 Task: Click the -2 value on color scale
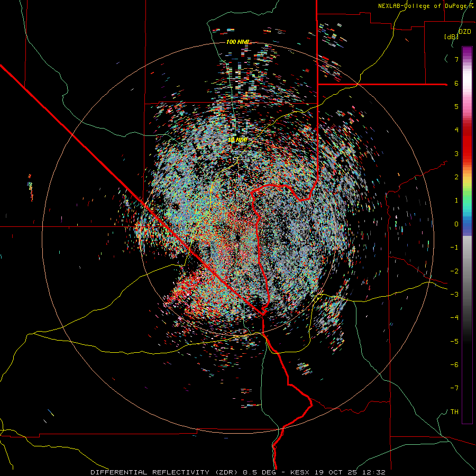click(x=454, y=271)
